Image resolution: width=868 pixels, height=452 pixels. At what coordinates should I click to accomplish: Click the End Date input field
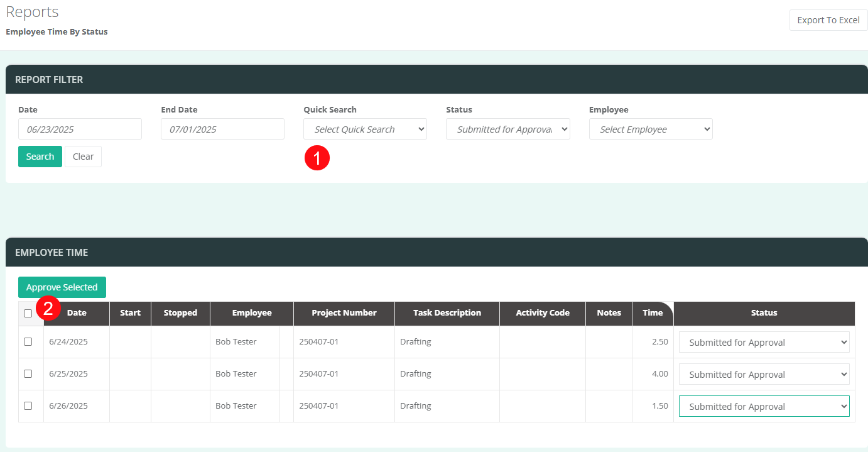pos(222,129)
